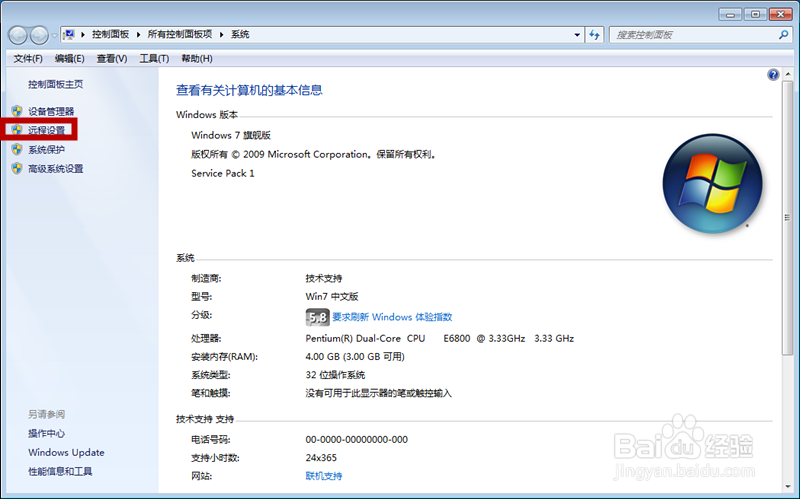Image resolution: width=800 pixels, height=499 pixels.
Task: Click the Service Pack 1 text
Action: (x=222, y=173)
